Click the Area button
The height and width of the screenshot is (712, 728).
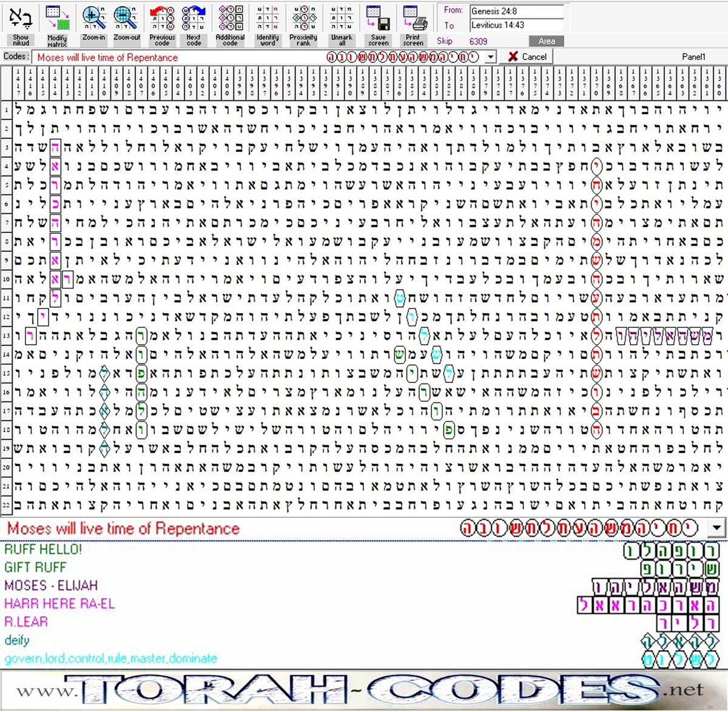pyautogui.click(x=545, y=40)
